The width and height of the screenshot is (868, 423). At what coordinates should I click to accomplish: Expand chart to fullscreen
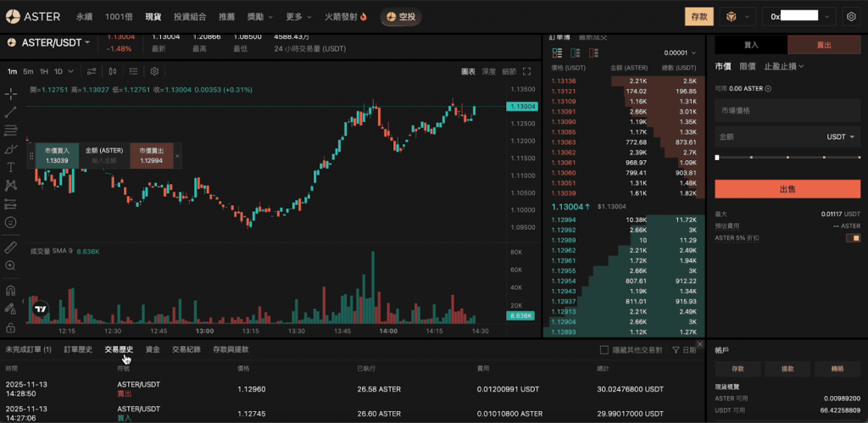[527, 72]
